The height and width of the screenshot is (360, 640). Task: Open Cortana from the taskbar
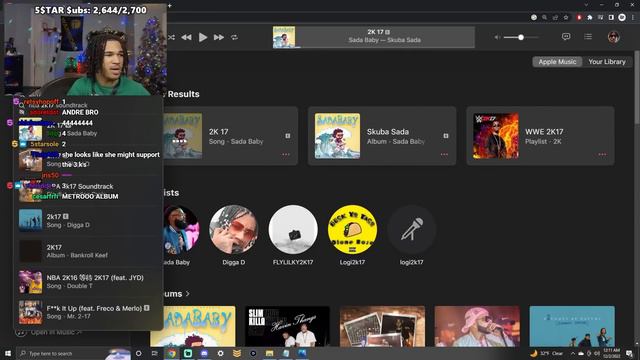[x=138, y=353]
